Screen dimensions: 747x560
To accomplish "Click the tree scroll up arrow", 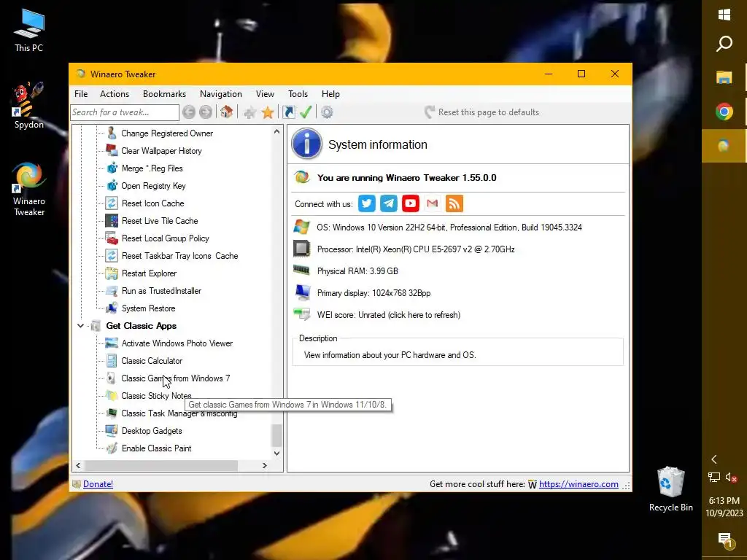I will pos(276,131).
